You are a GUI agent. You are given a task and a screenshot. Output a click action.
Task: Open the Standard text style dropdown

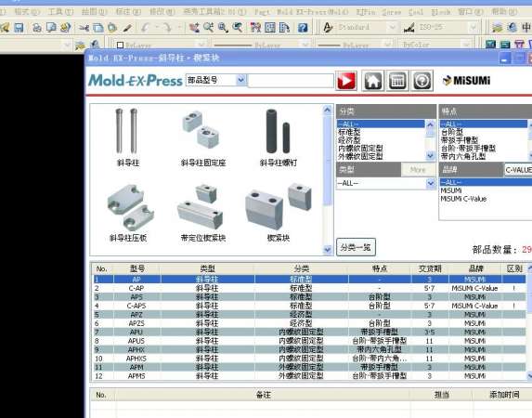coord(392,27)
